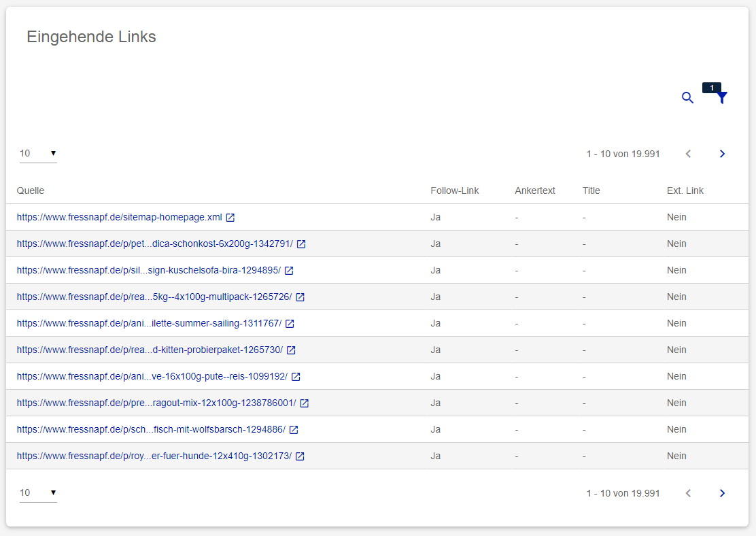Open the dica-schonkost-6x200g-1342791 link
Viewport: 756px width, 536px height.
(x=155, y=244)
